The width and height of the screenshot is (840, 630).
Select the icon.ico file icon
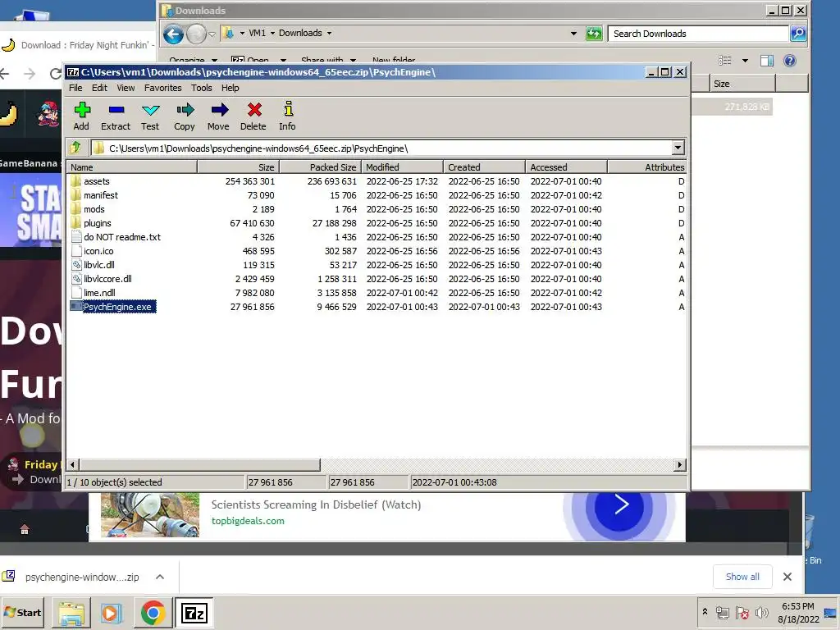[76, 251]
